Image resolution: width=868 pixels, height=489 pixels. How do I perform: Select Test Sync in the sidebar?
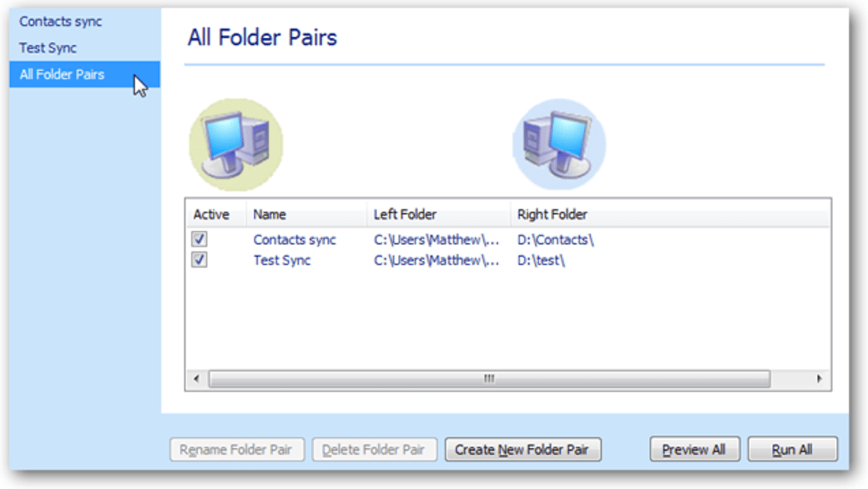(x=48, y=48)
